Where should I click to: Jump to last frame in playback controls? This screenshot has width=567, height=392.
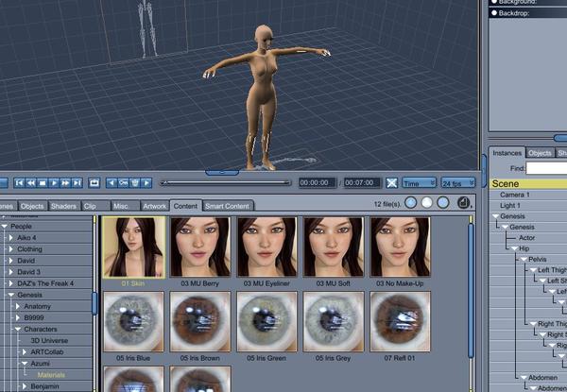77,183
